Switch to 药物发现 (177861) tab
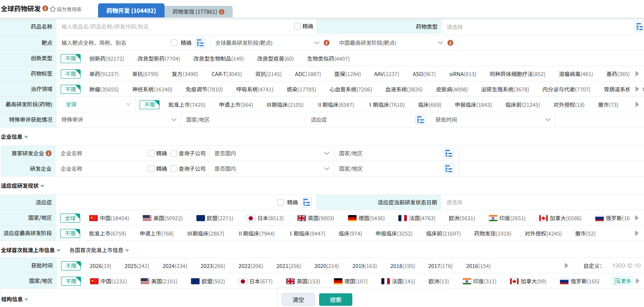 click(198, 12)
